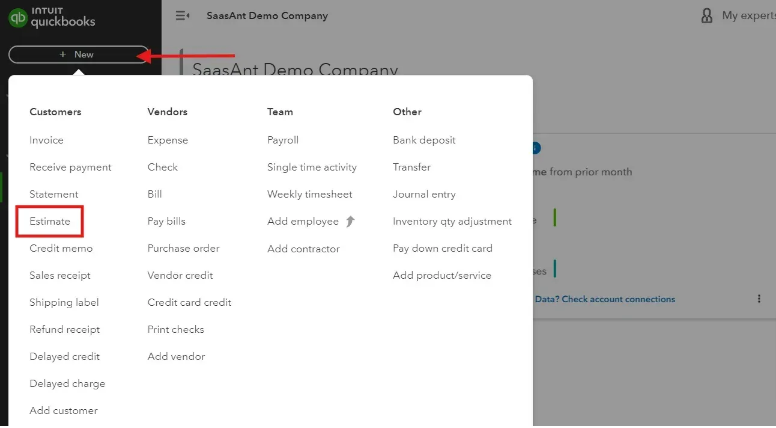Collapse the sidebar with the hamburger icon

[x=182, y=16]
